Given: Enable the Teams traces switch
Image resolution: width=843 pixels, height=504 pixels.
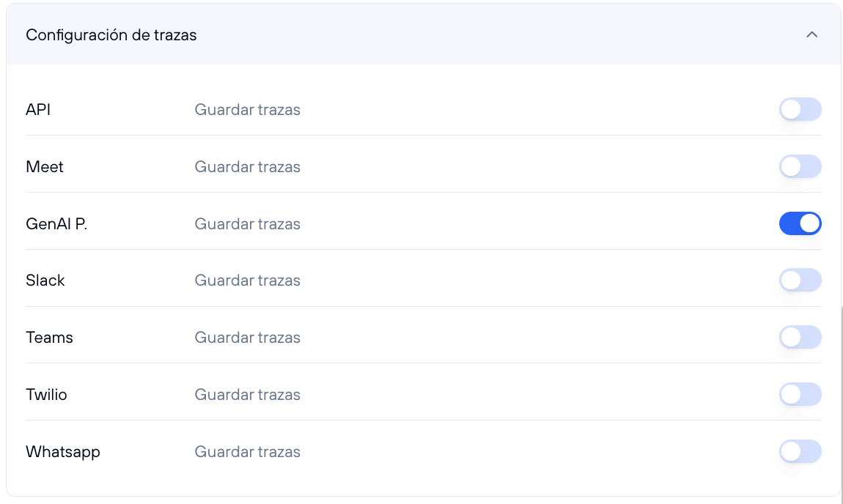Looking at the screenshot, I should (800, 338).
